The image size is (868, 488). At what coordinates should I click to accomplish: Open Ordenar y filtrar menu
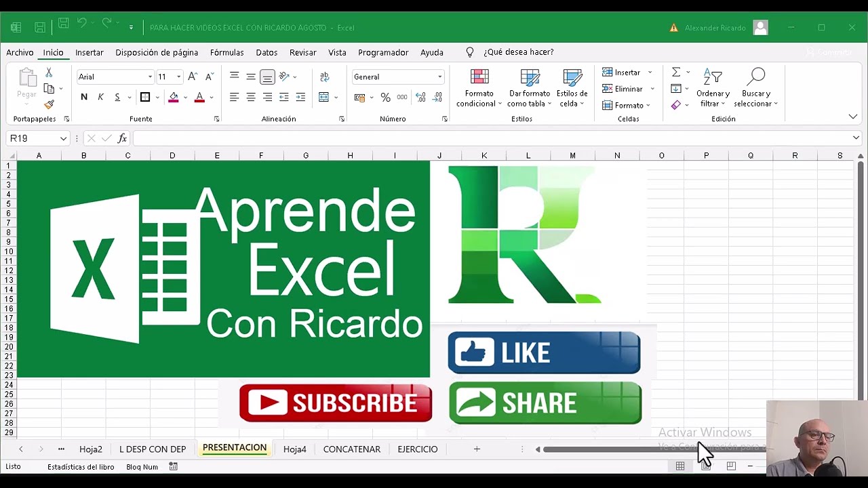tap(713, 88)
